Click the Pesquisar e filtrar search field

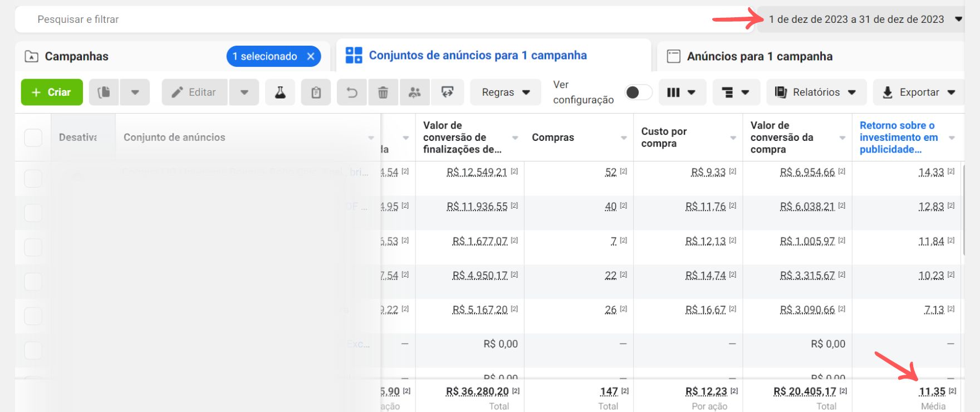(334, 19)
